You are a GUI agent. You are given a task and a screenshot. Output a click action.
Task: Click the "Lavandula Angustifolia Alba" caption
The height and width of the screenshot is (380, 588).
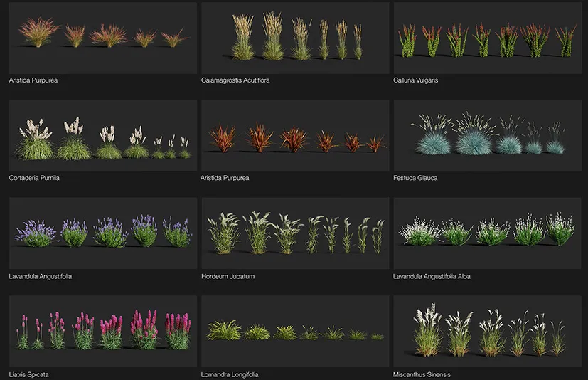click(x=432, y=276)
